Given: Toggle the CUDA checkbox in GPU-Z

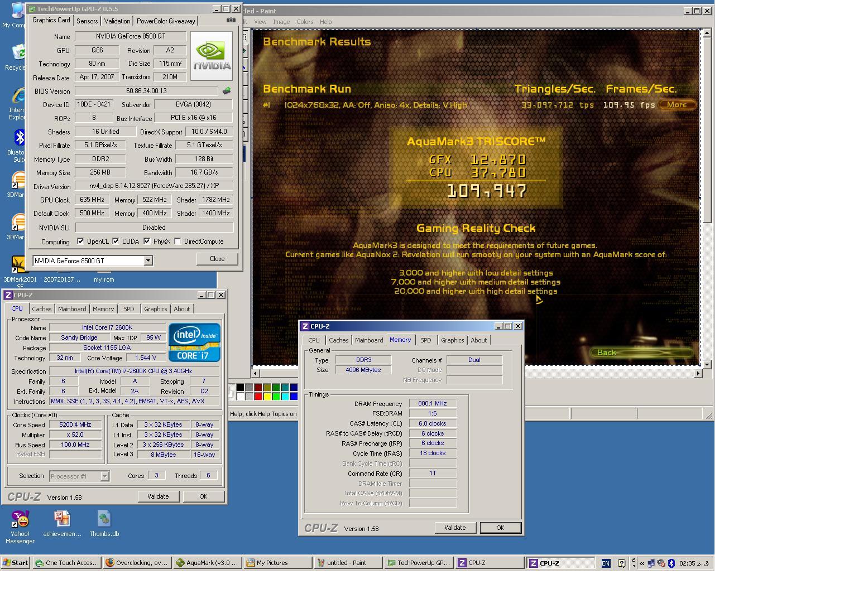Looking at the screenshot, I should (x=116, y=242).
